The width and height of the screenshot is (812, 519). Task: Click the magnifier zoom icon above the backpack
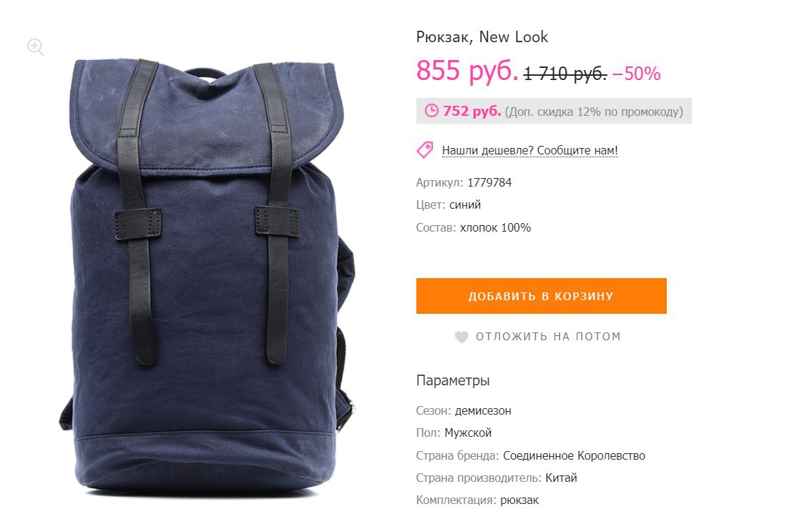click(x=35, y=47)
